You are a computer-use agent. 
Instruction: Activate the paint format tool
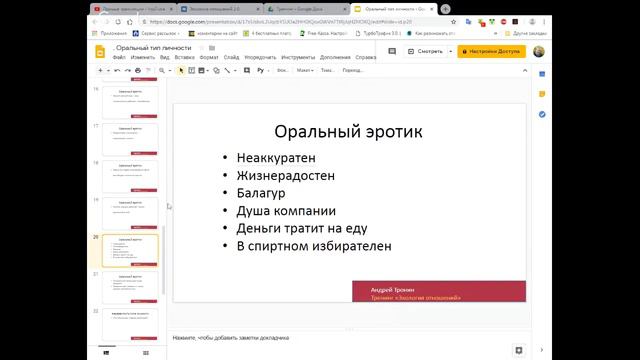148,71
